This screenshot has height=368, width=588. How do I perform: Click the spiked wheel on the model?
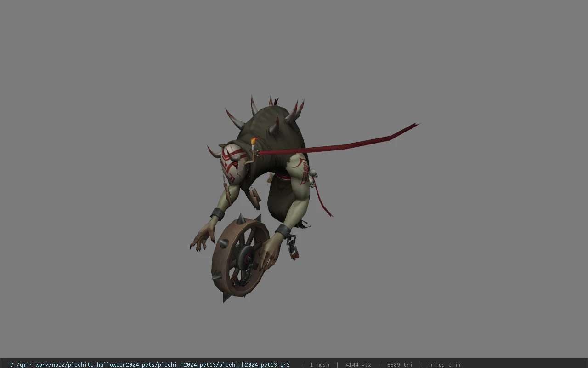[x=240, y=258]
